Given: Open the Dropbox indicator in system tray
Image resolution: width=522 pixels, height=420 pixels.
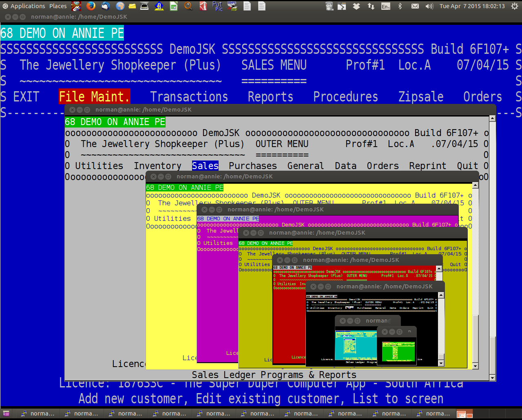Looking at the screenshot, I should (356, 6).
